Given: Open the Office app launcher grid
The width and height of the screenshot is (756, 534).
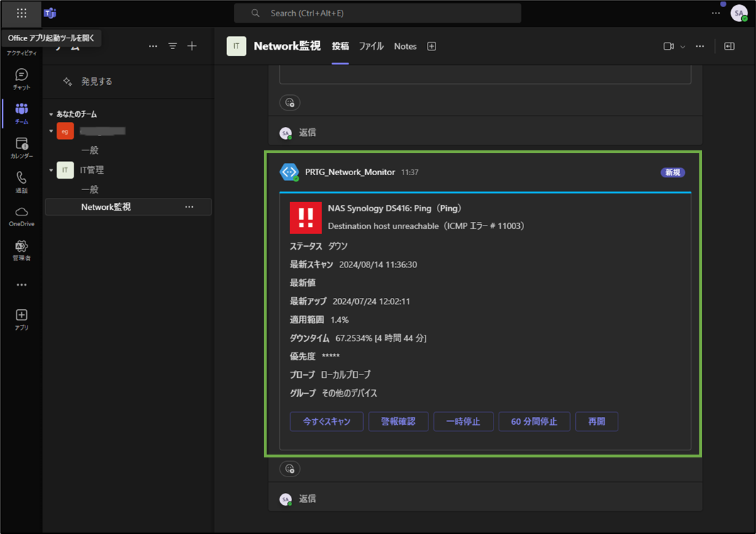Looking at the screenshot, I should point(21,13).
